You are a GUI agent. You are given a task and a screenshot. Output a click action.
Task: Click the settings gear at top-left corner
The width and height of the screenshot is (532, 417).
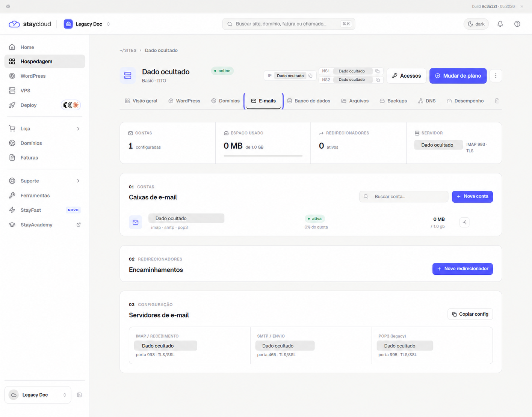click(8, 6)
